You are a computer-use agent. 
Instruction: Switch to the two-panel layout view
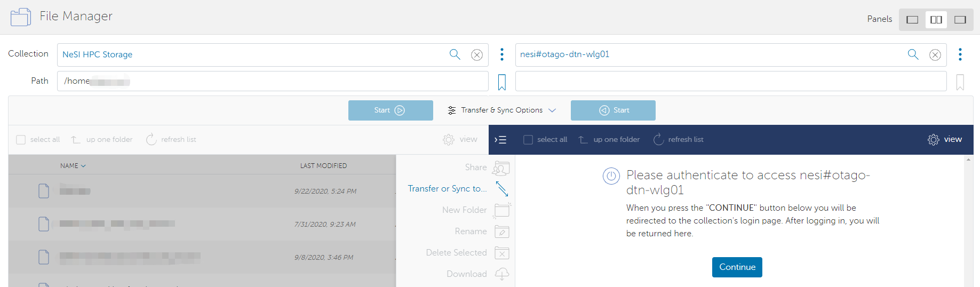click(x=936, y=20)
